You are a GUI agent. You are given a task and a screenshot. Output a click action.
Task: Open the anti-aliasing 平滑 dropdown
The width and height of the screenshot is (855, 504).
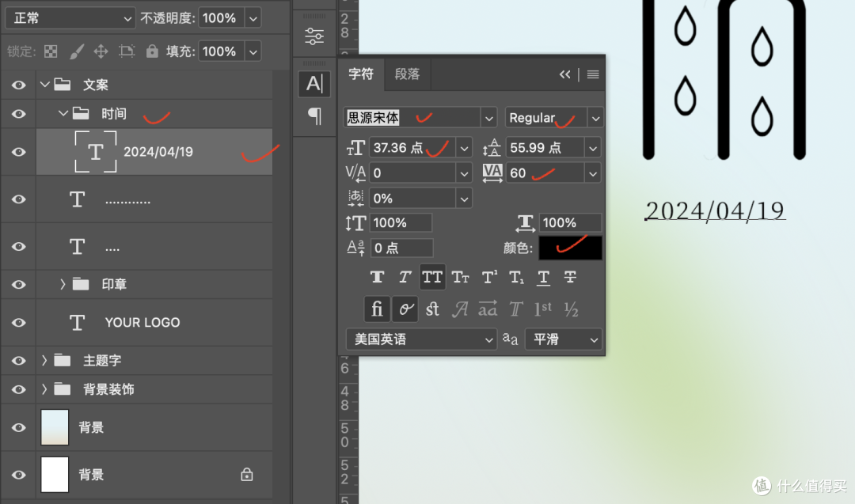tap(563, 339)
